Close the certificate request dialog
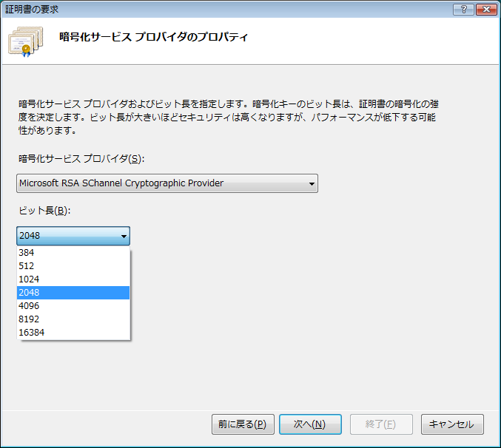 (485, 9)
